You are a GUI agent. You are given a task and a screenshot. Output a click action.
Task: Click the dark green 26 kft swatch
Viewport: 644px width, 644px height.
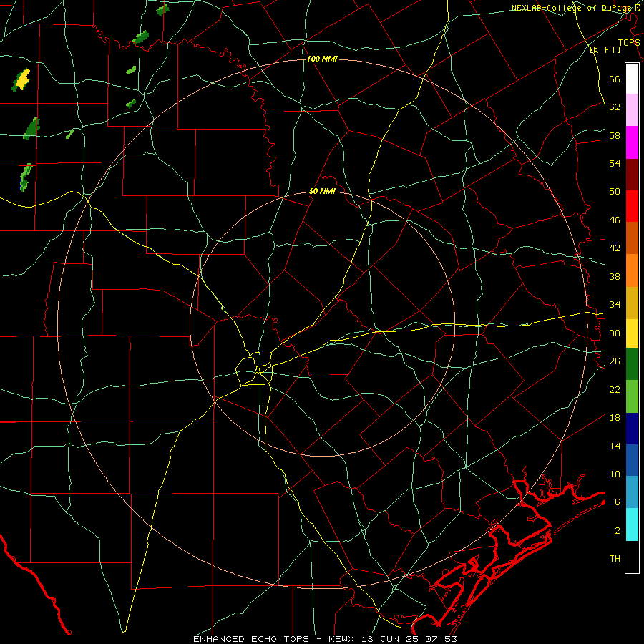click(x=632, y=364)
